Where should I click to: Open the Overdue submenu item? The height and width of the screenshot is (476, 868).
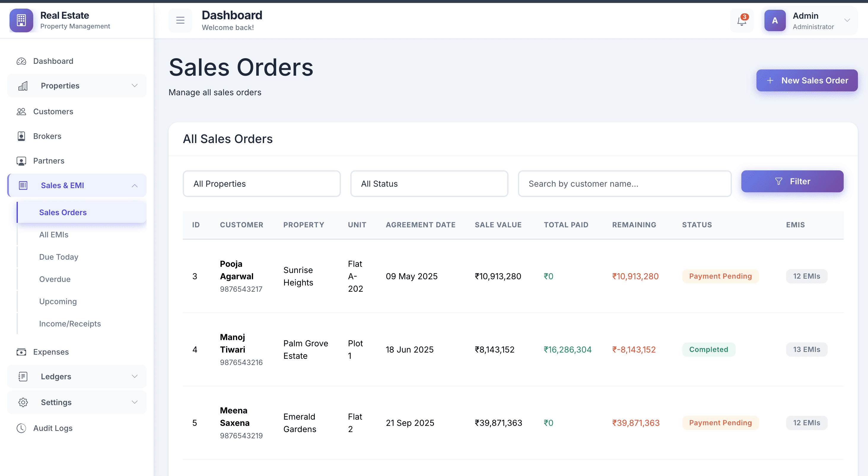coord(55,279)
